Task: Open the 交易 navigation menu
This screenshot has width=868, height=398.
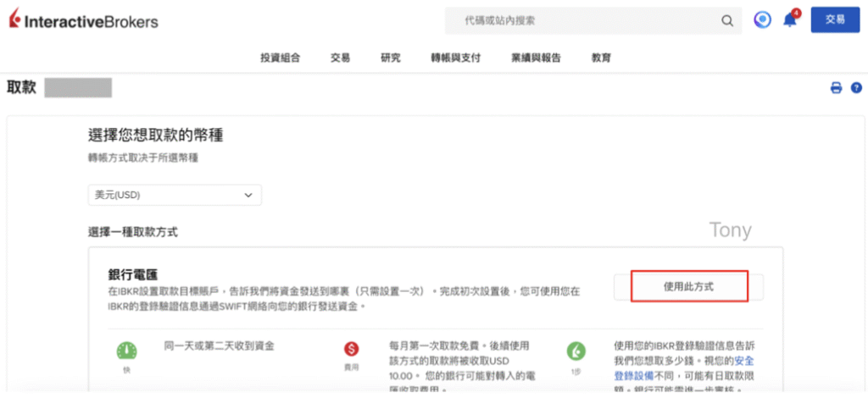Action: pyautogui.click(x=341, y=58)
